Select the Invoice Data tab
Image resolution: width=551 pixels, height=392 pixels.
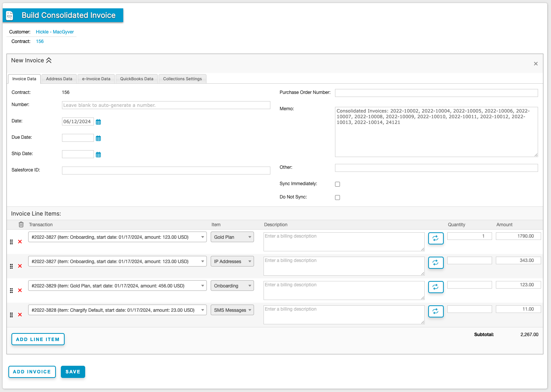point(24,79)
